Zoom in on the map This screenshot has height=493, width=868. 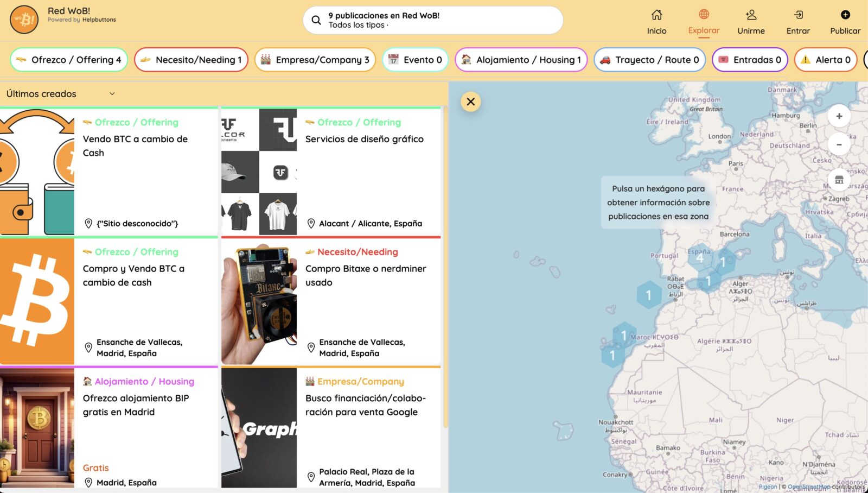click(x=839, y=116)
